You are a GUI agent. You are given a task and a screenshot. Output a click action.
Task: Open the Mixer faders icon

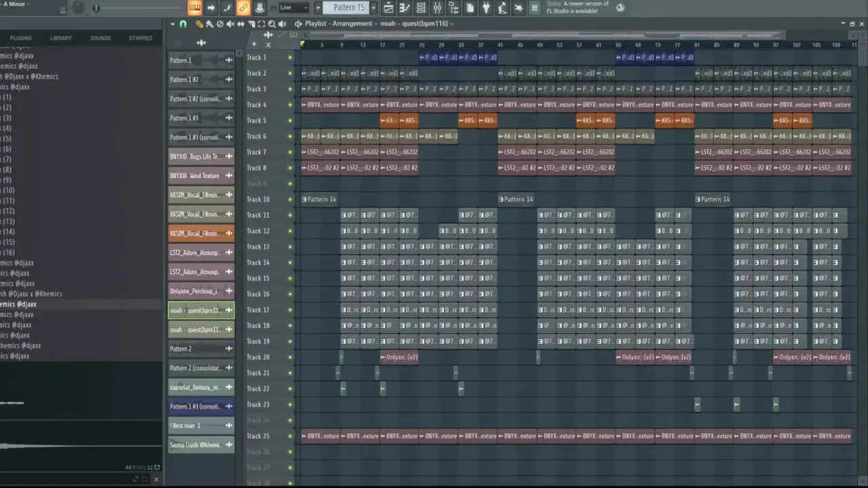point(437,7)
